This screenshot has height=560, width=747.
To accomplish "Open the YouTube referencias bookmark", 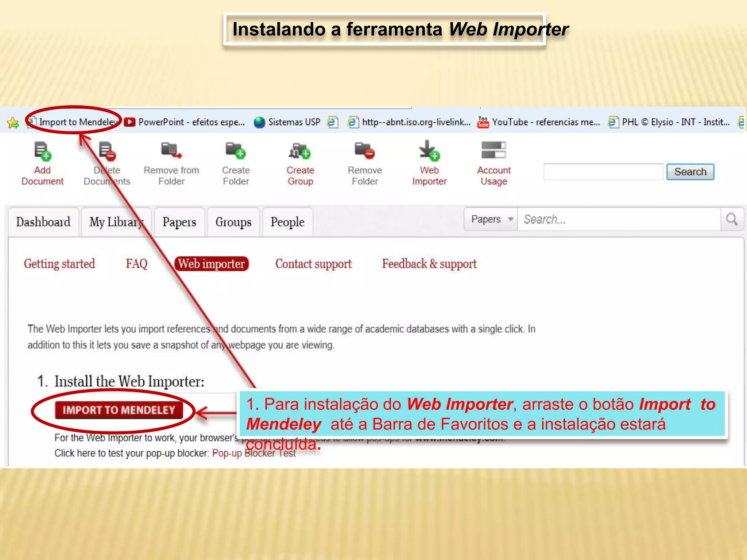I will 538,122.
